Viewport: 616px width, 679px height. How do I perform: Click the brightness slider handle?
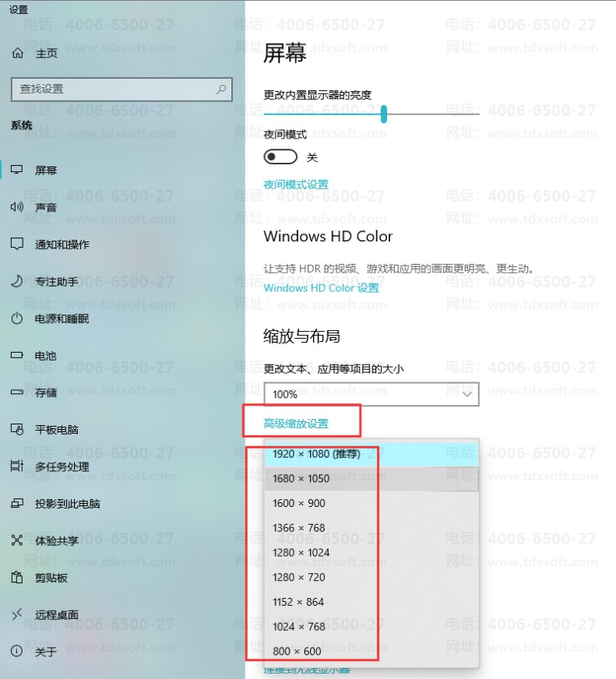pyautogui.click(x=383, y=114)
